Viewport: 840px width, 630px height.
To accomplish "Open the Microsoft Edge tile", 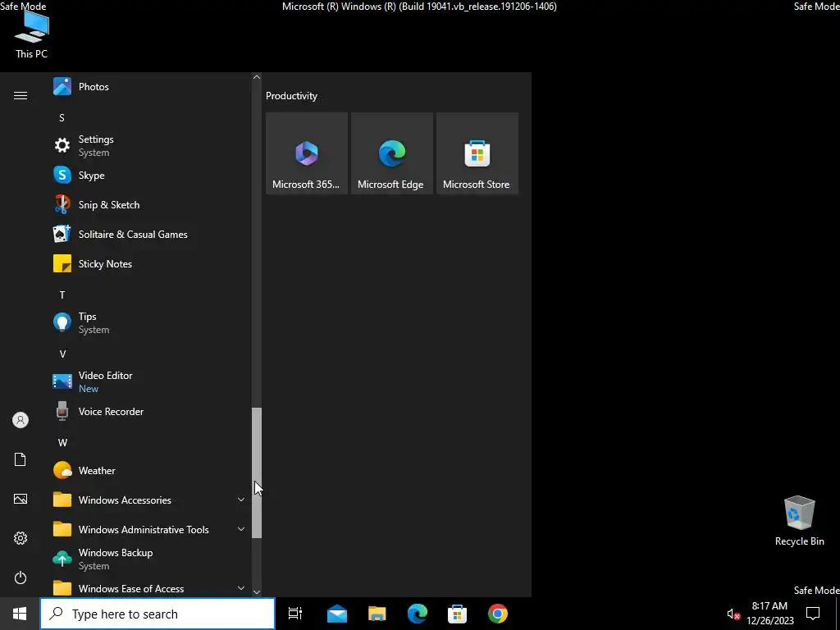I will tap(392, 153).
